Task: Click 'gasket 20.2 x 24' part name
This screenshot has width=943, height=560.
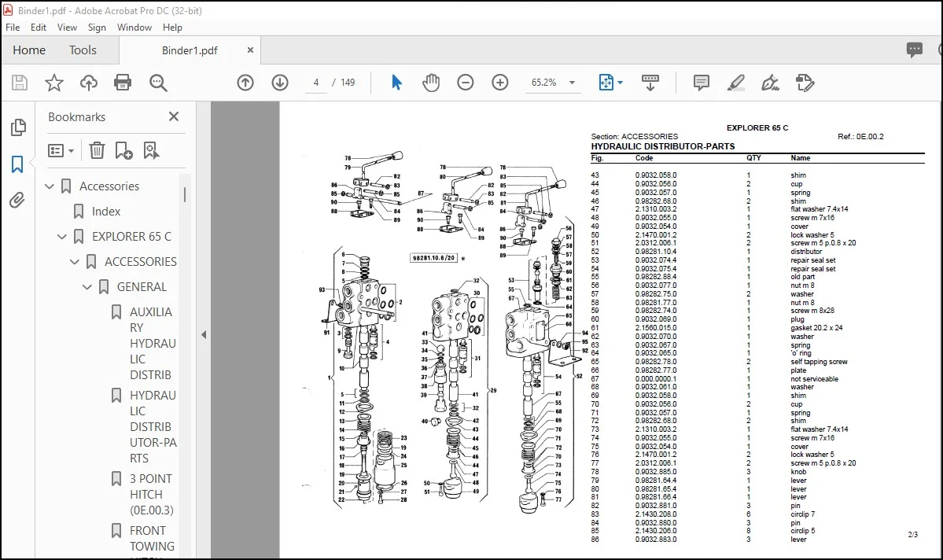Action: pyautogui.click(x=816, y=328)
